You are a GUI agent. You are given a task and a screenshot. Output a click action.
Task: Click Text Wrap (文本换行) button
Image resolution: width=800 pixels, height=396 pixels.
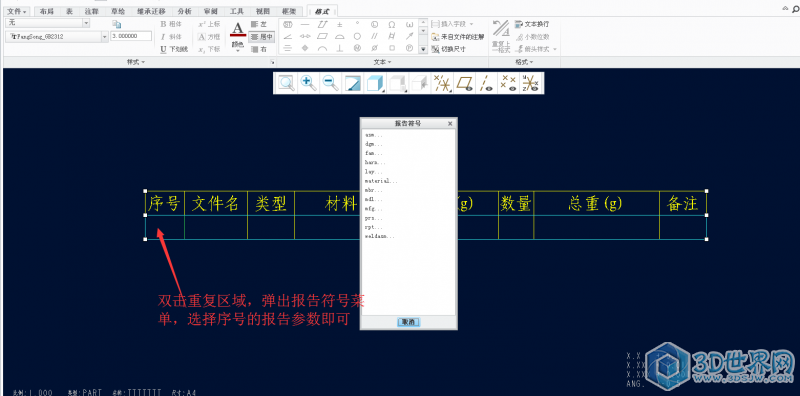532,24
